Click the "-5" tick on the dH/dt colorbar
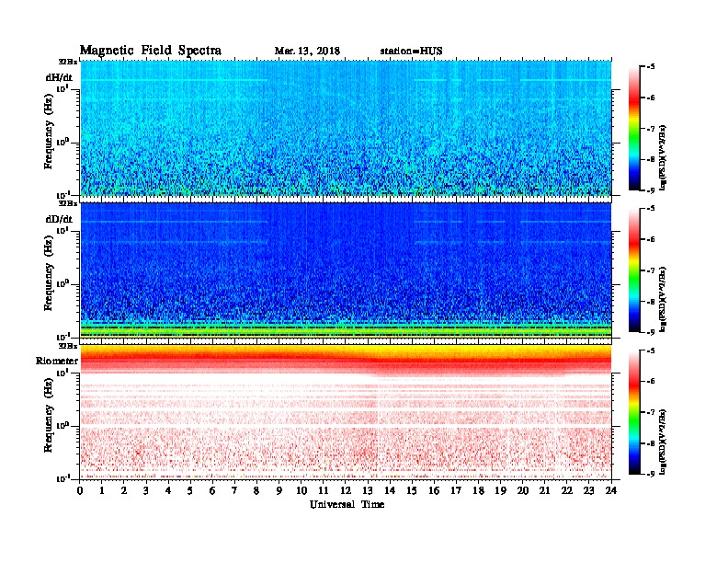The width and height of the screenshot is (728, 563). click(x=651, y=67)
